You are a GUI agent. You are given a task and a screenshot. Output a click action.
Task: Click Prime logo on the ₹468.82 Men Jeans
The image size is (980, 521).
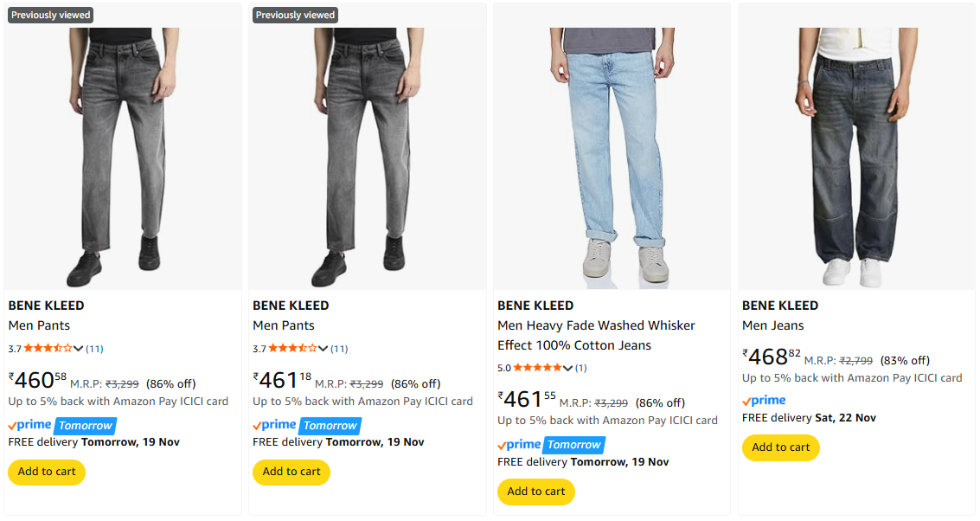point(764,401)
